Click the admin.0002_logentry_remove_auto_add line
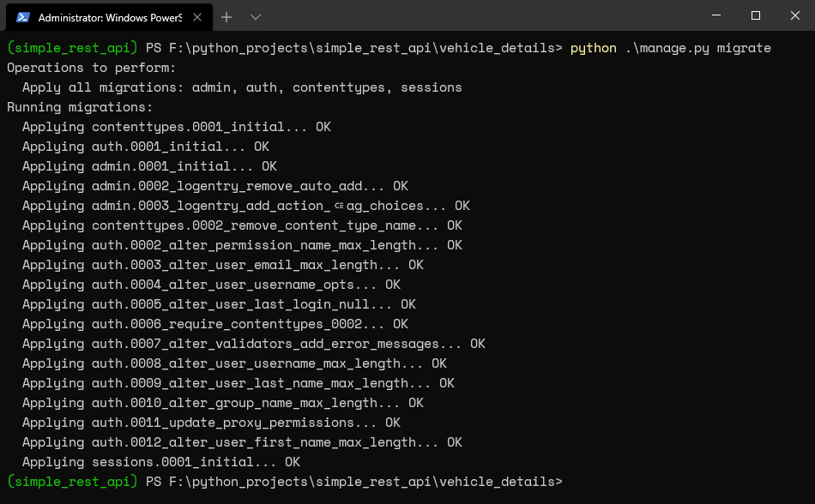Screen dimensions: 815x504 [x=214, y=186]
